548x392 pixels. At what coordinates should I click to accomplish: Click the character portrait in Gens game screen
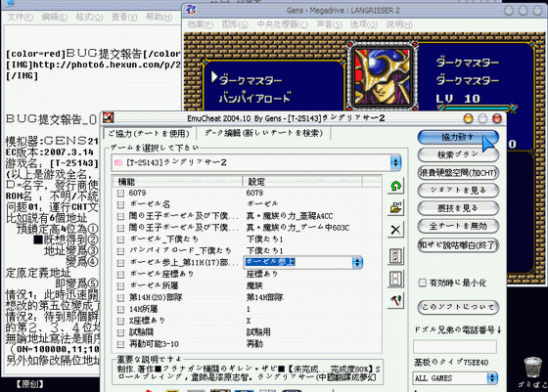382,76
